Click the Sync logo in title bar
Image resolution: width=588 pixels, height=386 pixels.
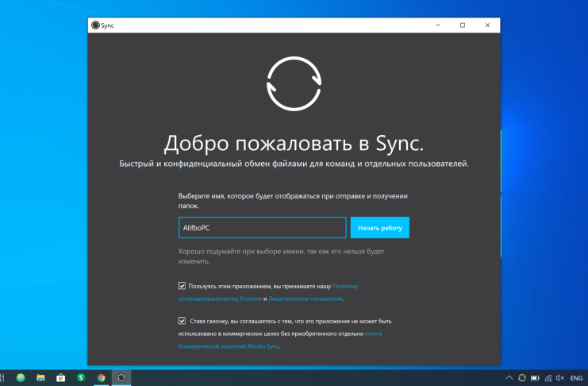point(96,25)
